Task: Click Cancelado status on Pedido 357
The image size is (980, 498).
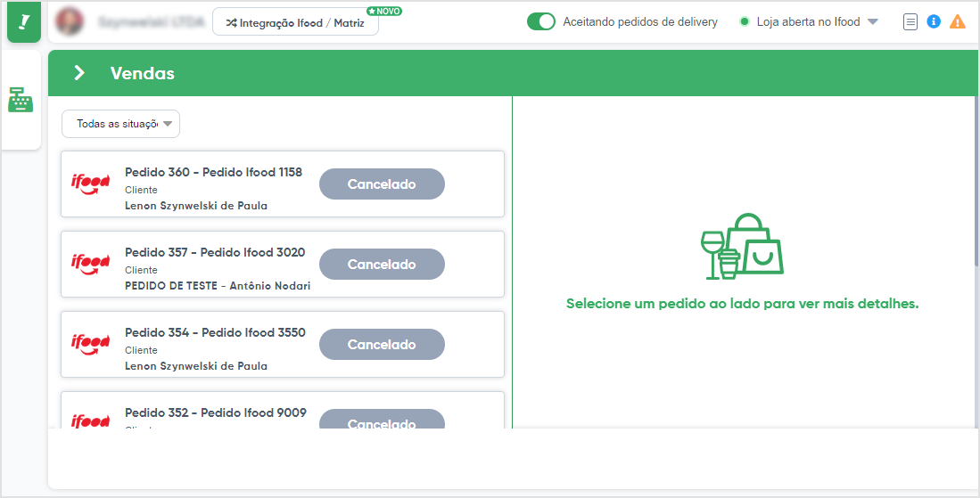Action: tap(382, 265)
